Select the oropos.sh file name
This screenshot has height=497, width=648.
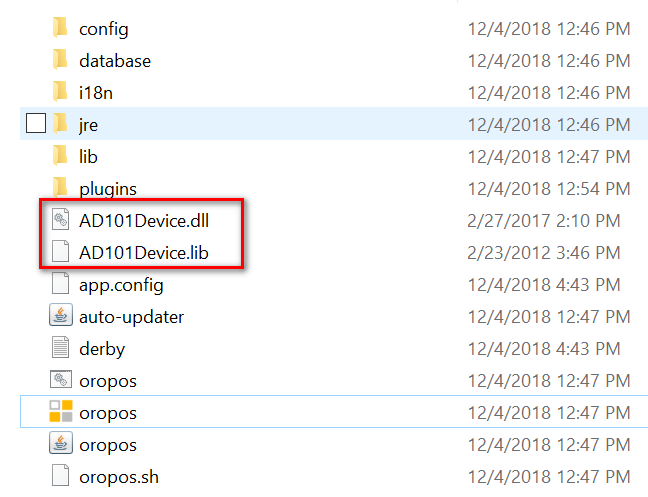pyautogui.click(x=119, y=477)
